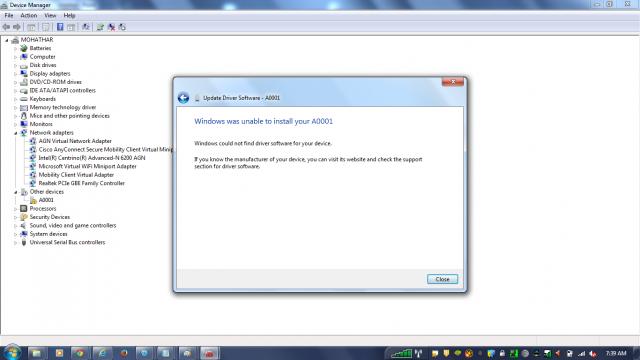
Task: Select Mobility Client Virtual Adapter
Action: coord(76,175)
